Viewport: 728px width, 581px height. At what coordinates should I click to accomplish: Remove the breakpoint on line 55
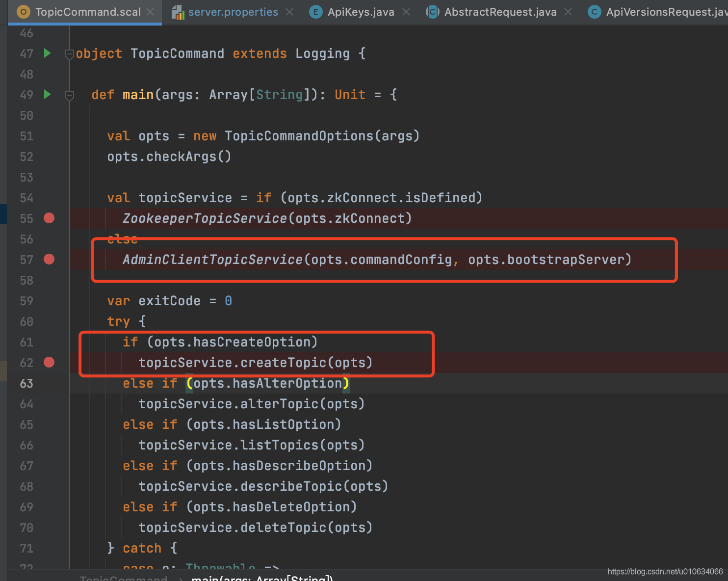point(49,218)
